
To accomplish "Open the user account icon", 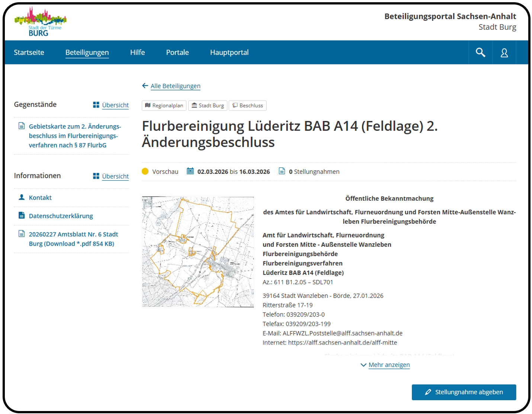I will click(504, 53).
